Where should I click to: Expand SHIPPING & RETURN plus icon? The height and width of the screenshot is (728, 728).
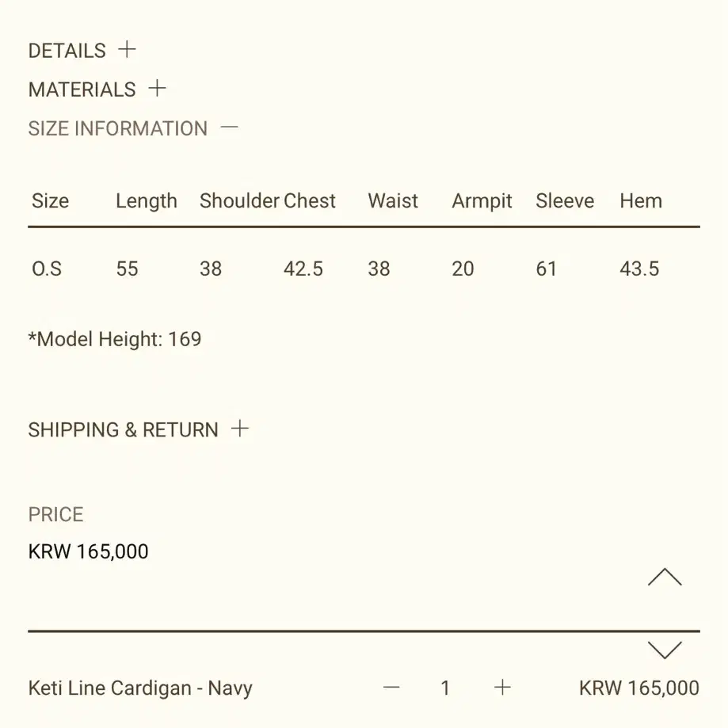tap(239, 428)
